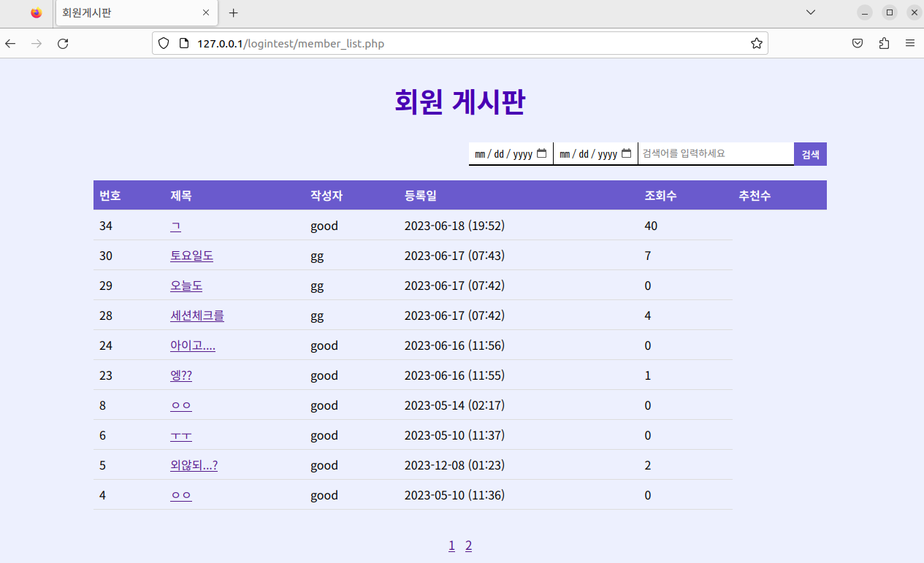Click the browser reload page icon
Viewport: 924px width, 563px height.
tap(63, 44)
